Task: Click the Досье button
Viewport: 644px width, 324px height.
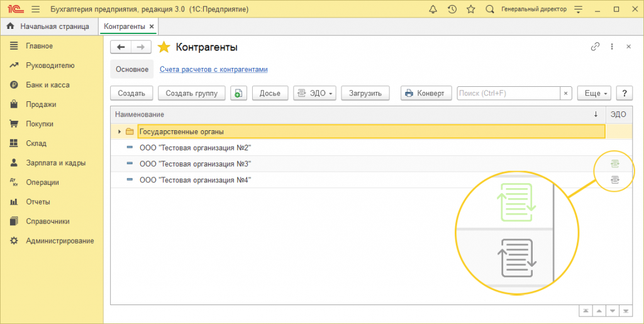Action: 270,93
